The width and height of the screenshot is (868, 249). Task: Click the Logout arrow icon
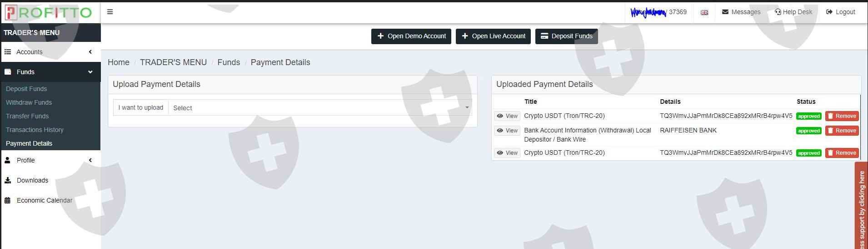(x=829, y=12)
